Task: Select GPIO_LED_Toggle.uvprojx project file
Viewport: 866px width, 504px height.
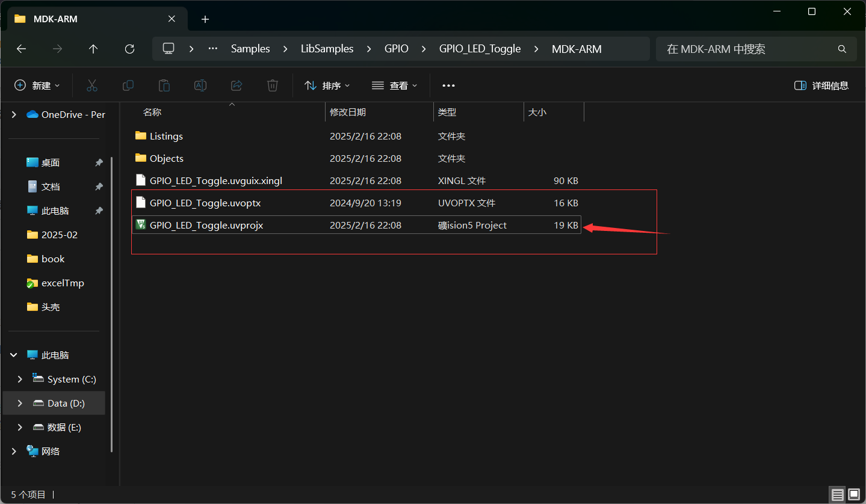Action: pos(206,225)
